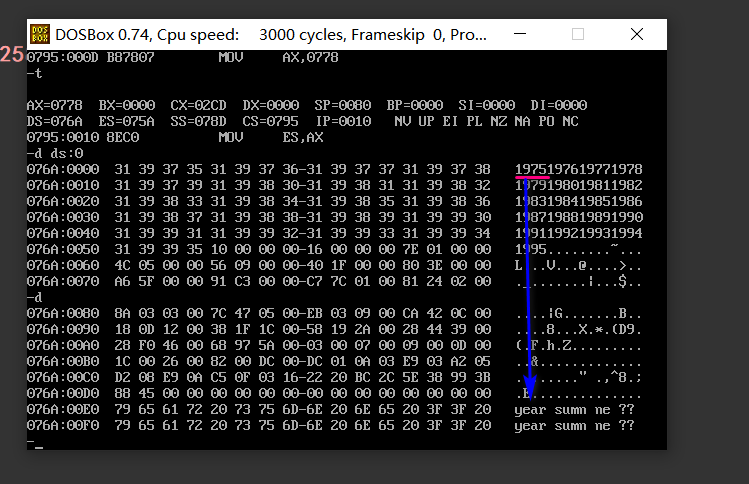Click the register value SP=0080
This screenshot has width=749, height=484.
pos(342,105)
